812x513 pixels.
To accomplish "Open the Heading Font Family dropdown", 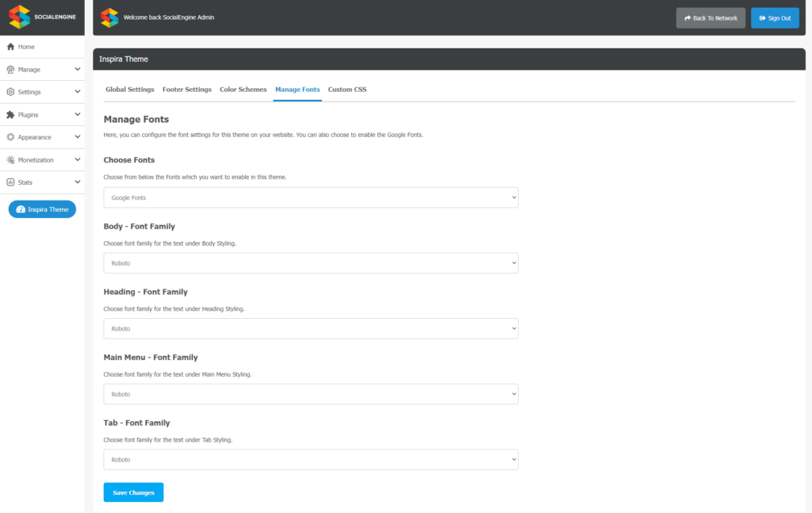I will [311, 329].
